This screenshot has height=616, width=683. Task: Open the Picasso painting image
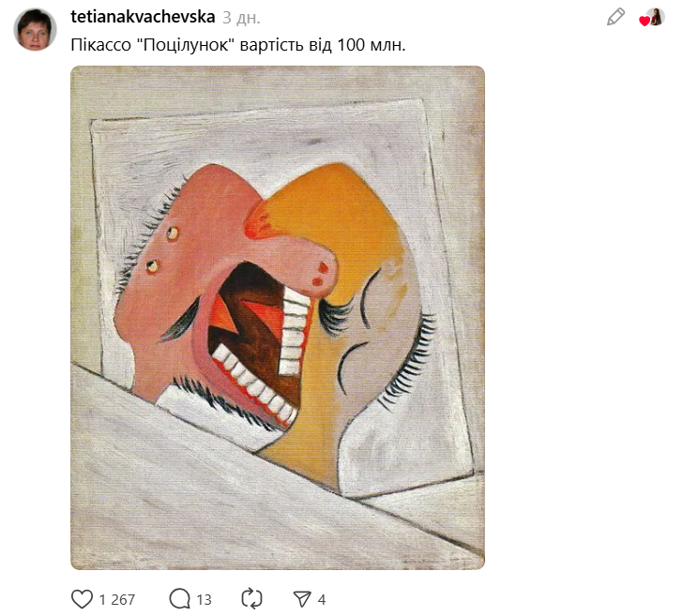tap(278, 318)
